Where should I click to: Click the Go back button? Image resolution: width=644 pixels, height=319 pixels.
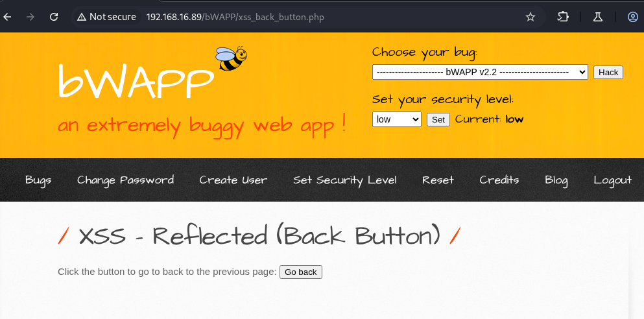point(301,272)
